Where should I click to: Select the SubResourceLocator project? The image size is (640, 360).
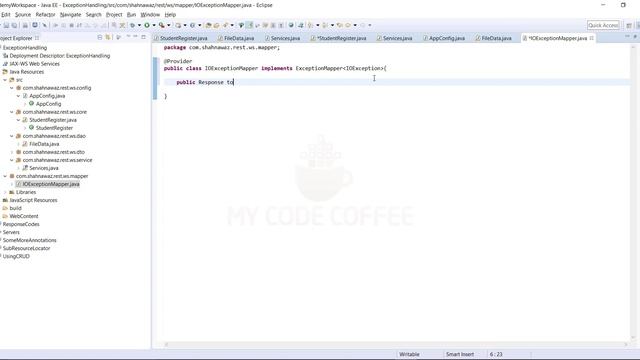(x=26, y=248)
